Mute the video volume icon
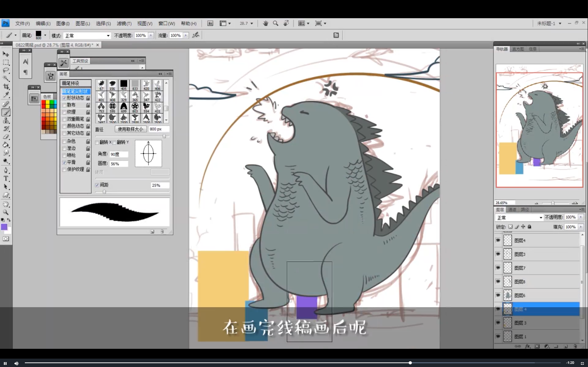The width and height of the screenshot is (588, 367). (16, 363)
